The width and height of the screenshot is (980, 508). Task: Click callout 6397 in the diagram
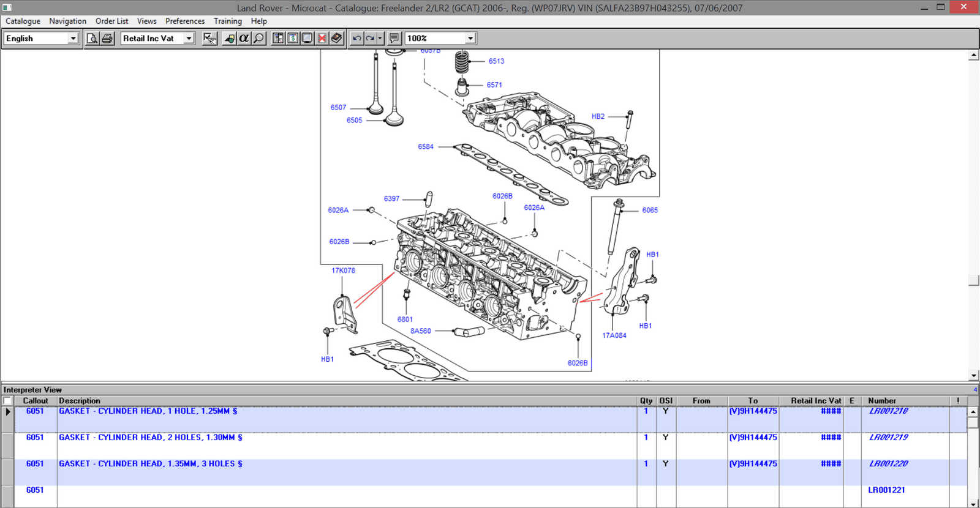coord(391,199)
